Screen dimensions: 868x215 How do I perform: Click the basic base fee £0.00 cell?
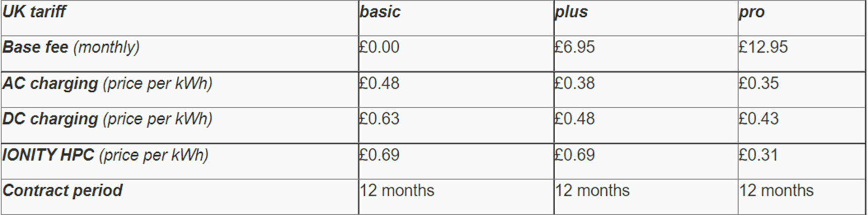click(379, 47)
